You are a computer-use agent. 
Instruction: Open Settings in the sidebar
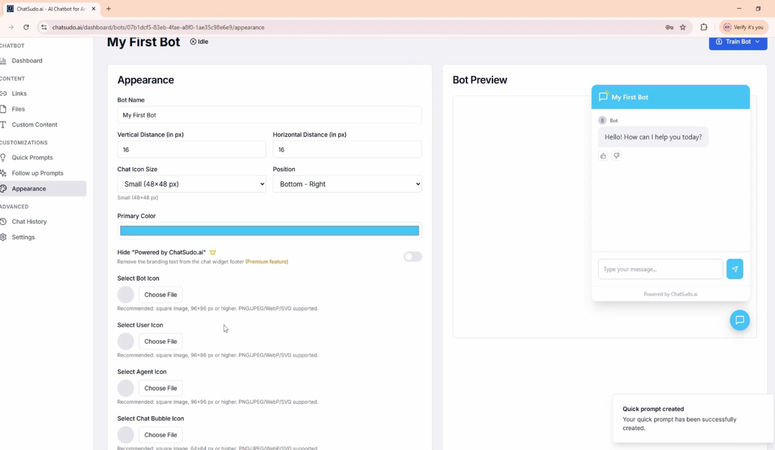[23, 237]
